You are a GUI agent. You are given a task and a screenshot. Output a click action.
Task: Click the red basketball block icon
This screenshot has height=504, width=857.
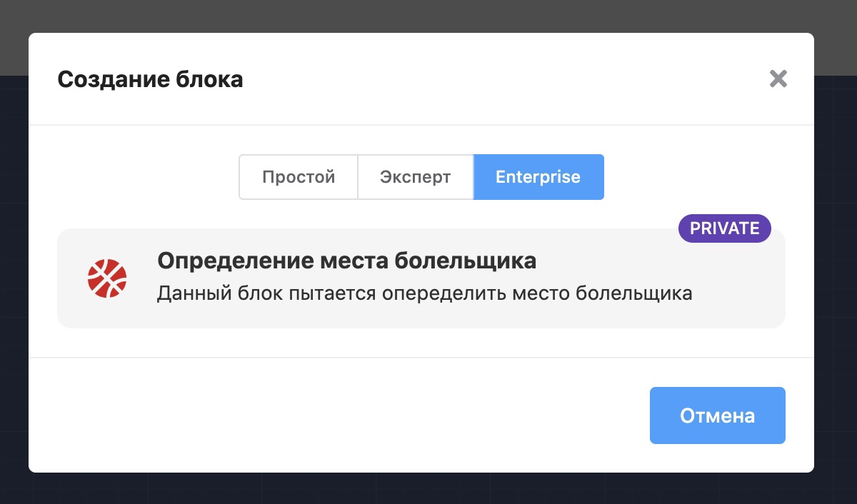107,278
